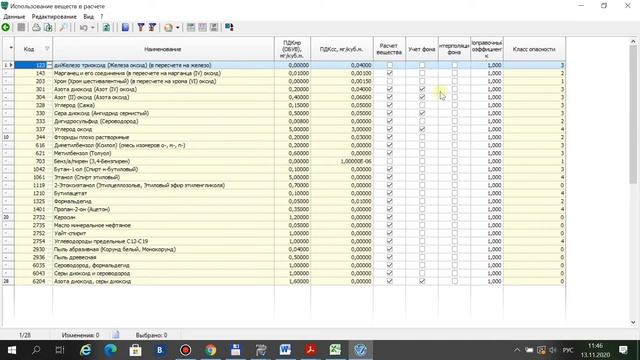Click the Расчет вещества column header
640x360 pixels.
tap(389, 49)
